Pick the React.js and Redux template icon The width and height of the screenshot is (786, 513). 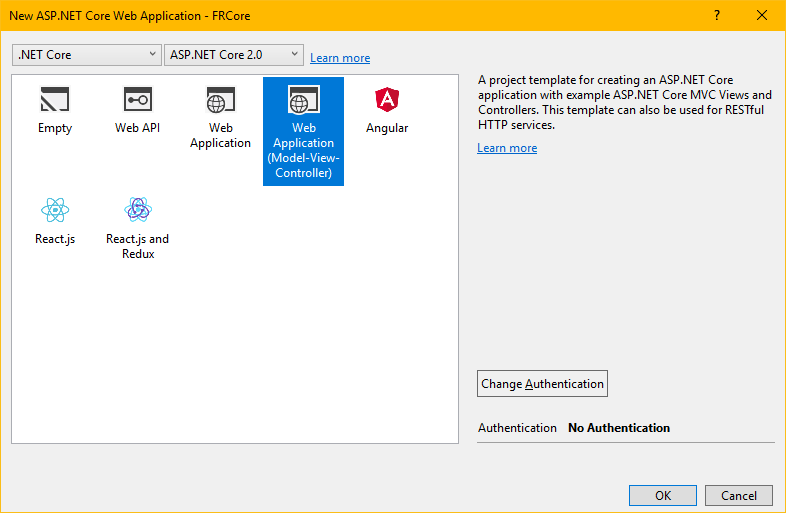(138, 210)
